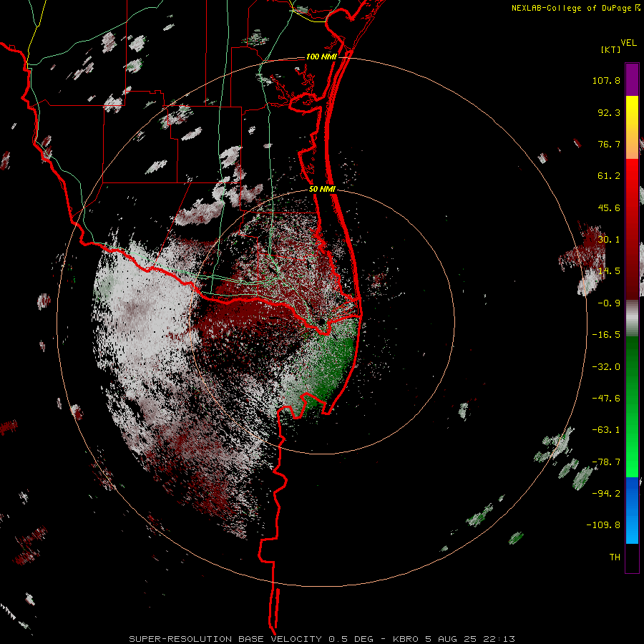Pick the purple segment of the color bar
Image resolution: width=644 pixels, height=644 pixels.
tap(632, 80)
